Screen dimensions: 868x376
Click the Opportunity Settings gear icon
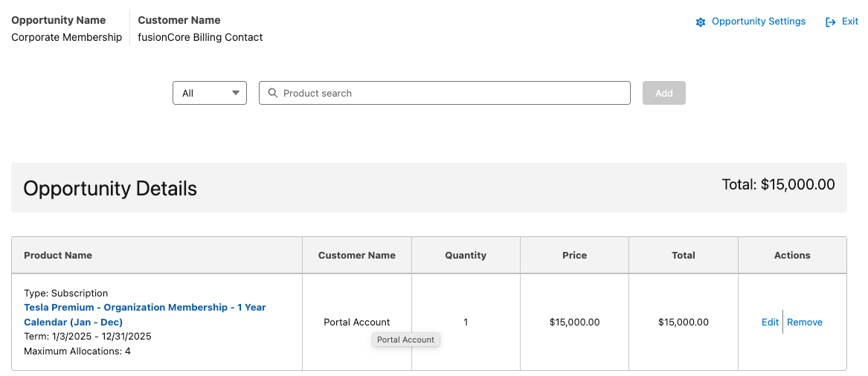(x=700, y=22)
